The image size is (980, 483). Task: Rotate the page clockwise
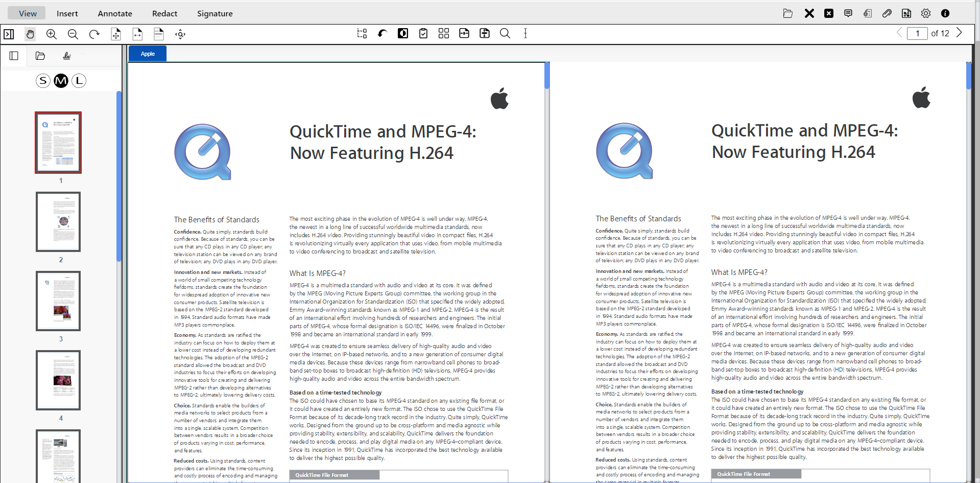point(94,34)
